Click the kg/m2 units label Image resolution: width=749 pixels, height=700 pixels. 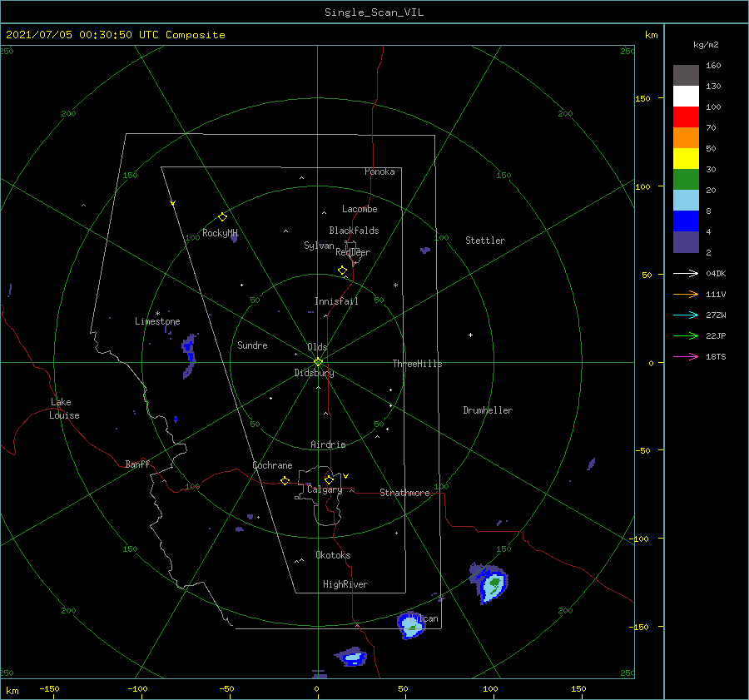706,45
